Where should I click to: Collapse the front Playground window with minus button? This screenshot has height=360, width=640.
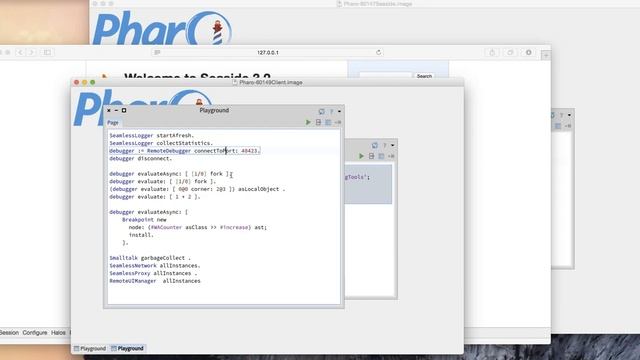(x=116, y=110)
